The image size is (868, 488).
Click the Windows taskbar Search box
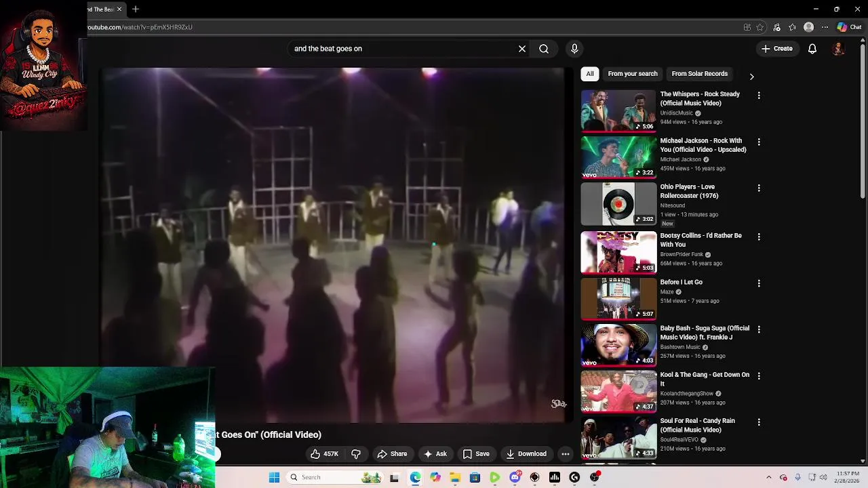coord(335,477)
